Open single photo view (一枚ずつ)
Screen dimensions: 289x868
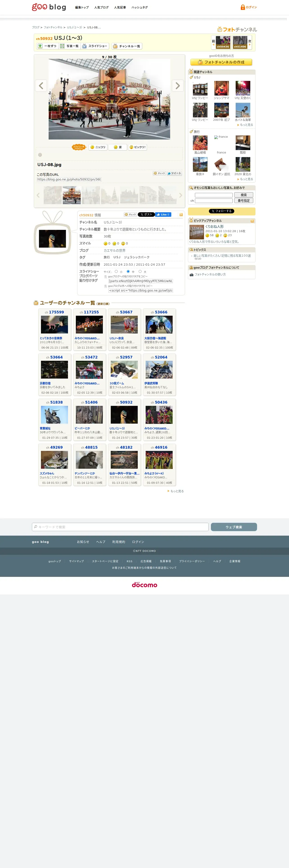[47, 46]
